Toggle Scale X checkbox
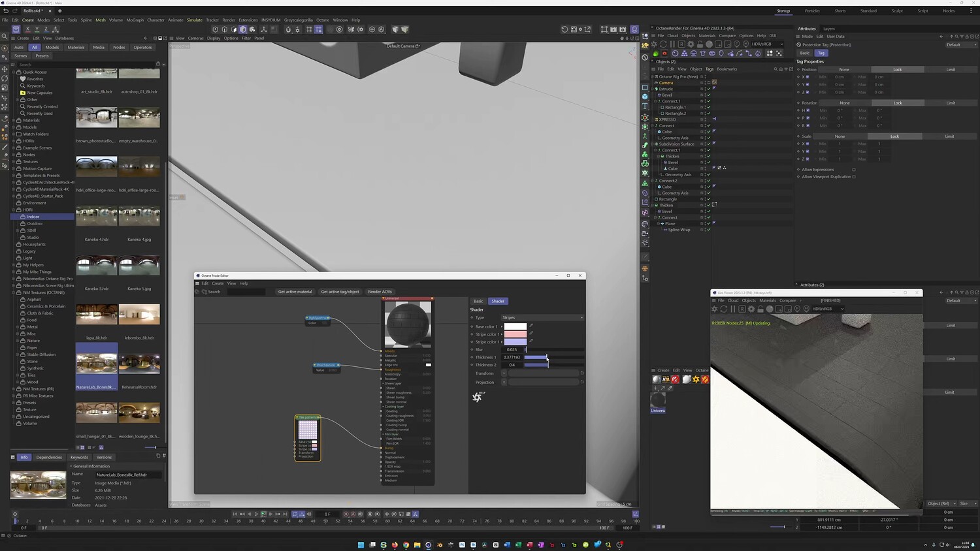The width and height of the screenshot is (980, 551). tap(808, 144)
